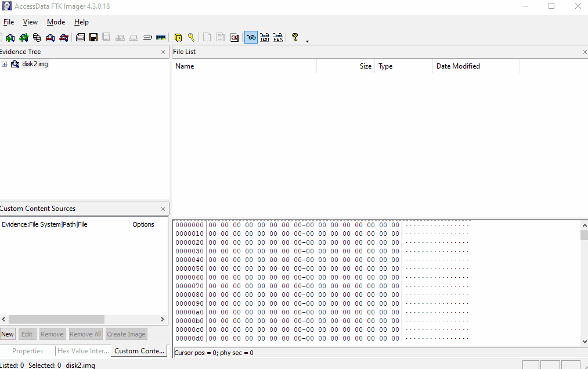Click greyed Create Custom Content Image icon
The image size is (588, 369).
point(134,38)
